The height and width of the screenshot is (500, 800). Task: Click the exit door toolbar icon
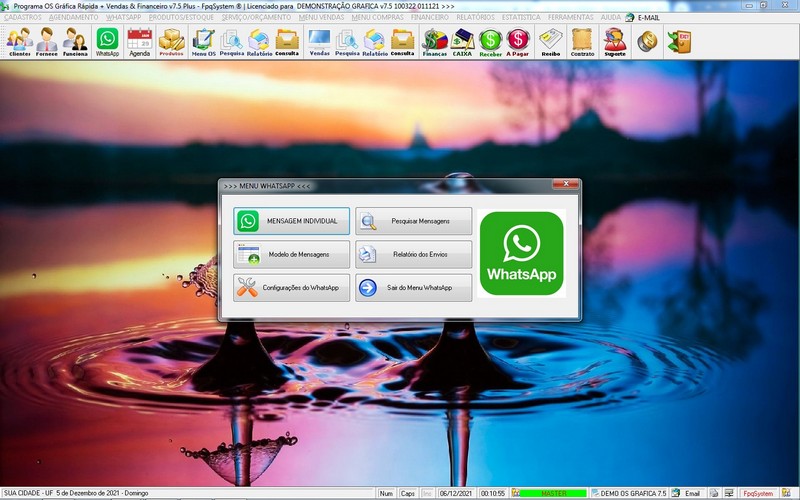680,41
